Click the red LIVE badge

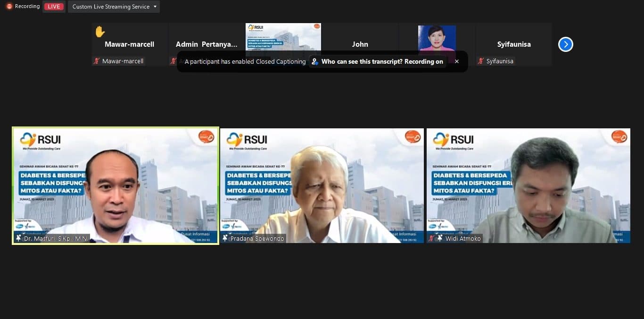pyautogui.click(x=54, y=7)
